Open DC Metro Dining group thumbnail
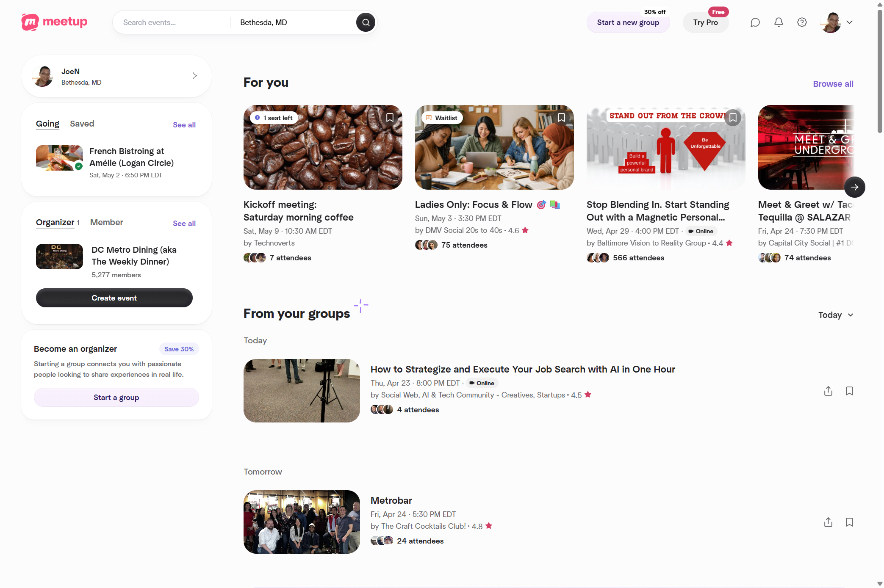 click(59, 257)
